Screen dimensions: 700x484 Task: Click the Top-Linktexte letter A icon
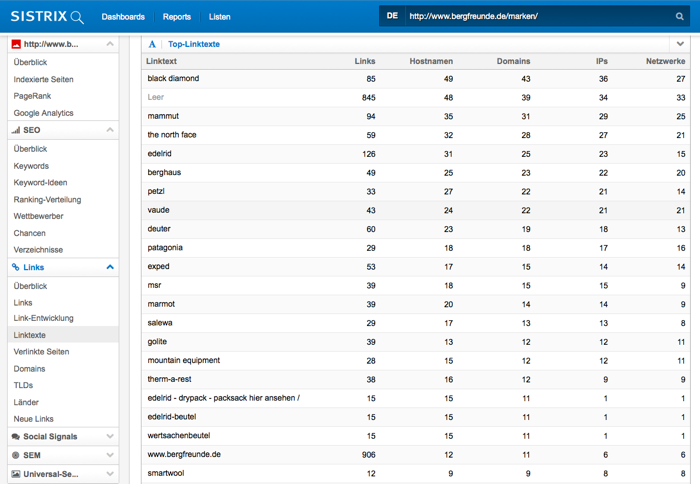click(152, 44)
